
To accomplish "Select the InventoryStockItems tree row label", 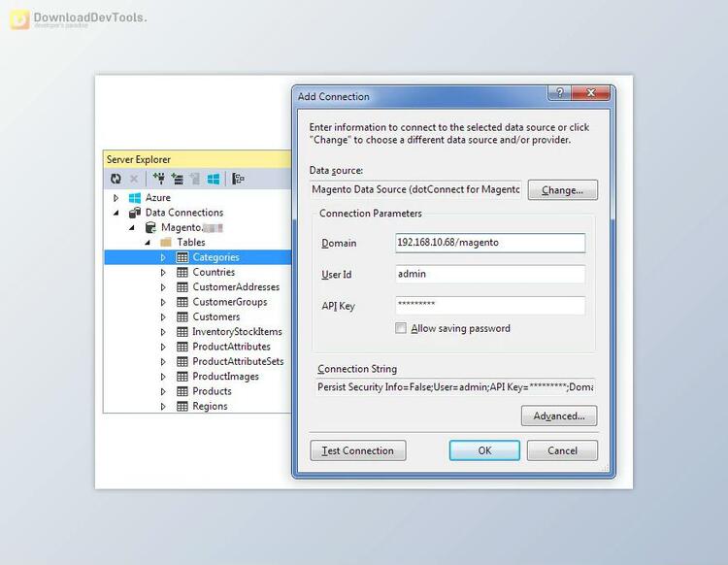I will [x=237, y=331].
